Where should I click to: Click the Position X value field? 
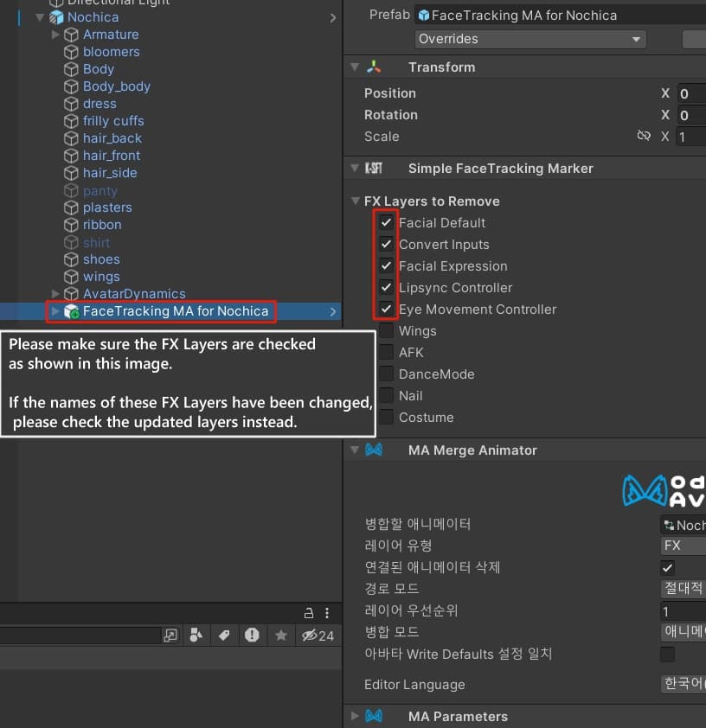tap(691, 93)
